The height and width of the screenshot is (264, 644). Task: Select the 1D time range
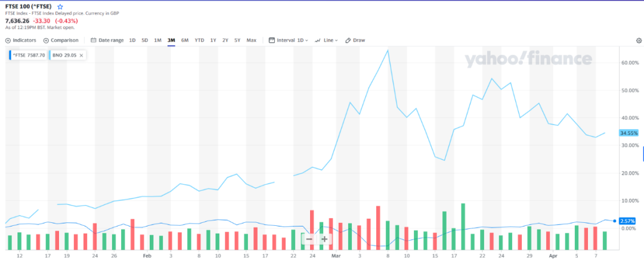tap(132, 41)
